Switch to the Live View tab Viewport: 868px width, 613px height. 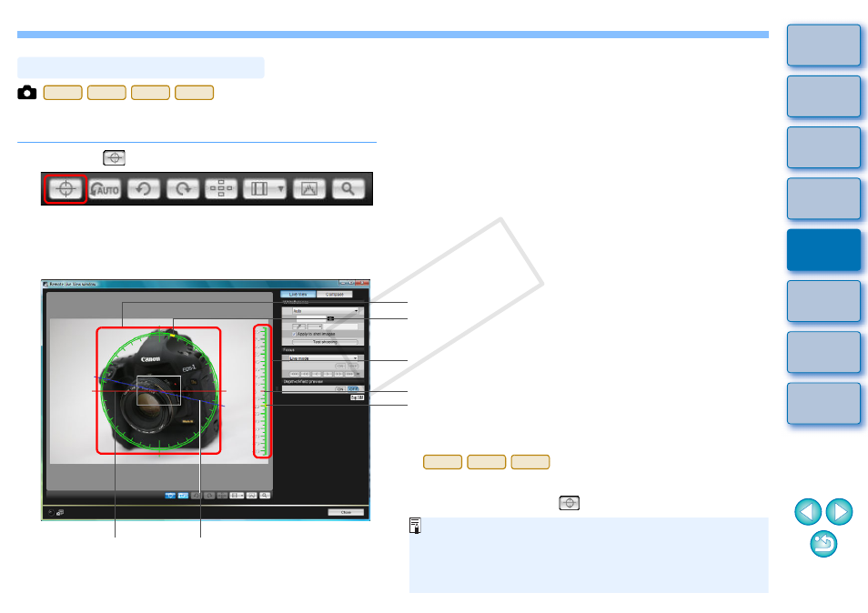pos(298,295)
